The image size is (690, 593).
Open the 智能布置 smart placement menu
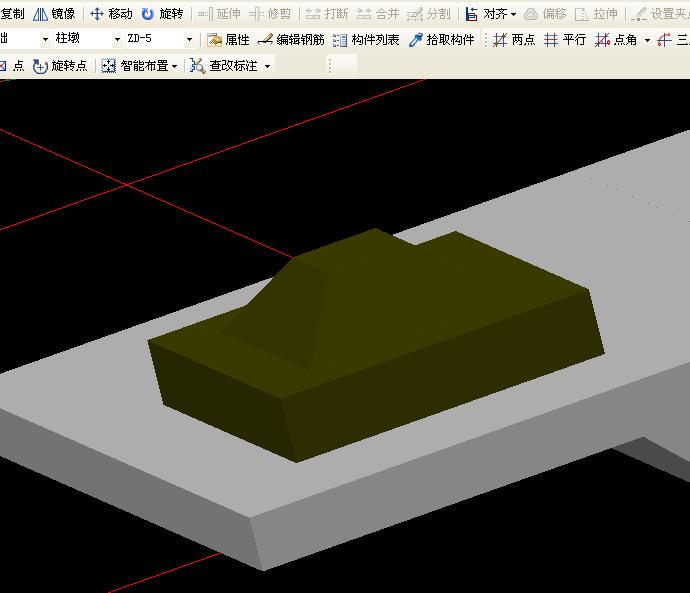pos(139,66)
